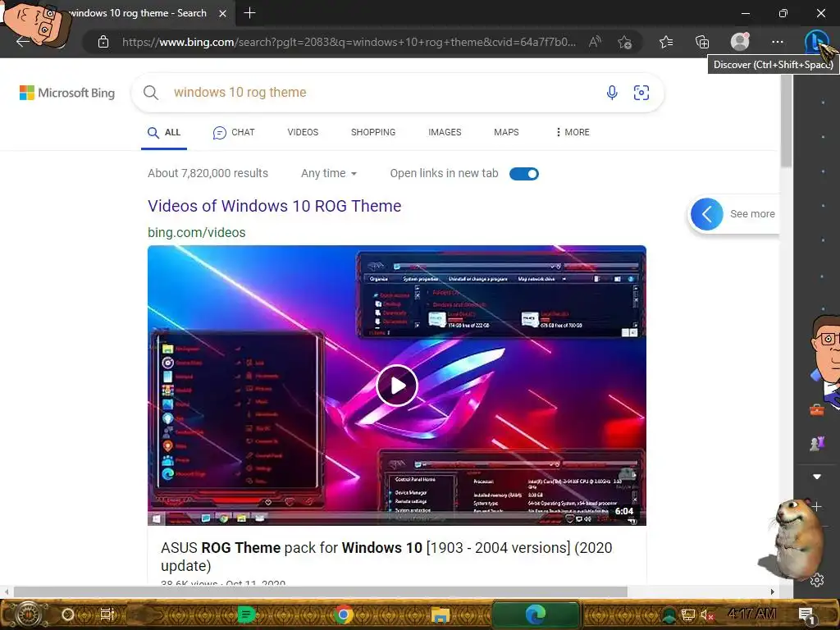Select the ALL search tab

164,132
